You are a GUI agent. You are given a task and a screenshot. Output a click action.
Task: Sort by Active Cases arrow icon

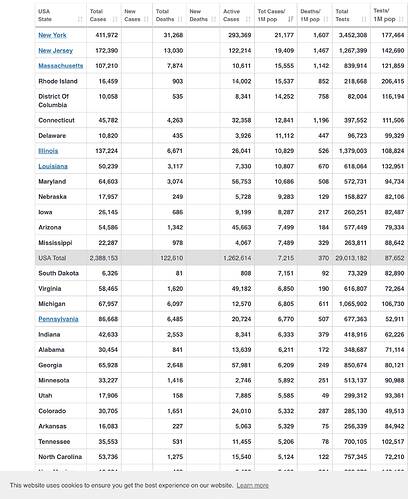point(248,19)
